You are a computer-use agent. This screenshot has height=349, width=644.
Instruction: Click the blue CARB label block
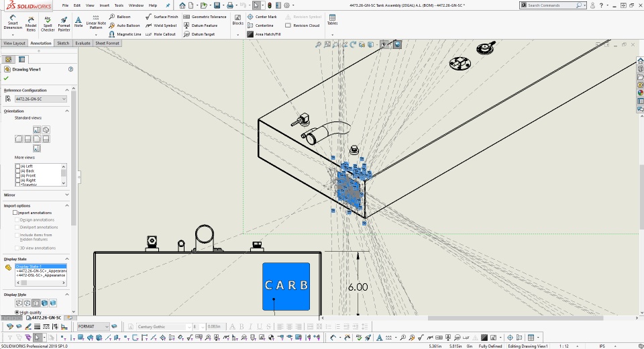286,287
